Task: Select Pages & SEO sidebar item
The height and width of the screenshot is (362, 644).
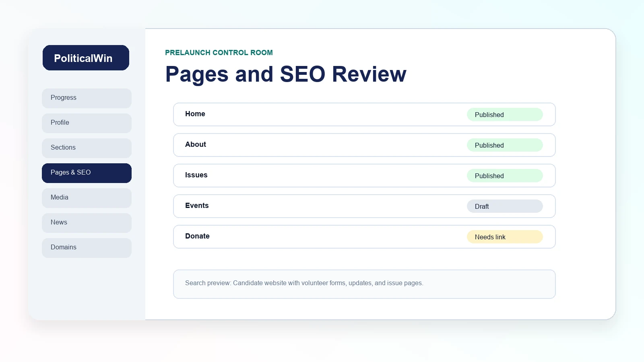Action: [87, 173]
